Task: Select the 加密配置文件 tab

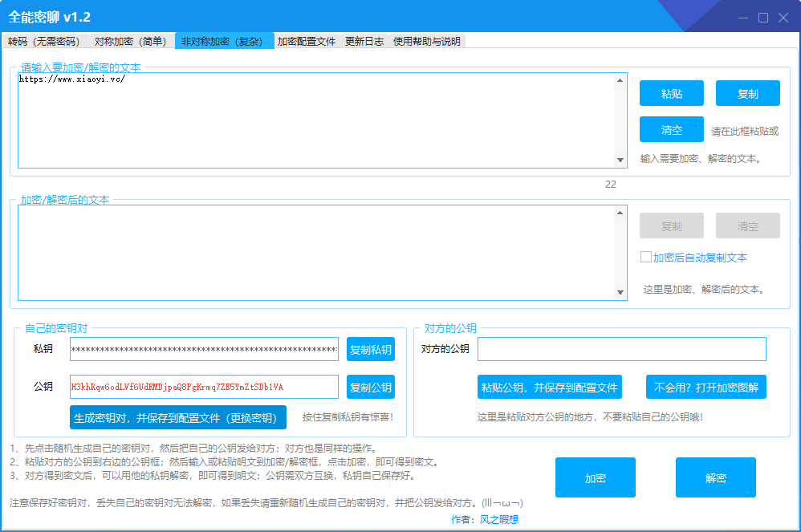Action: click(307, 41)
